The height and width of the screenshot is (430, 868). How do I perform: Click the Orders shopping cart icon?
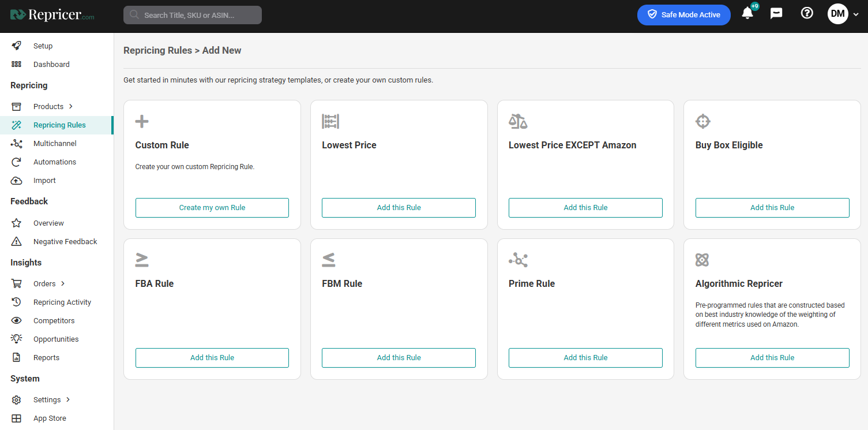[x=17, y=283]
